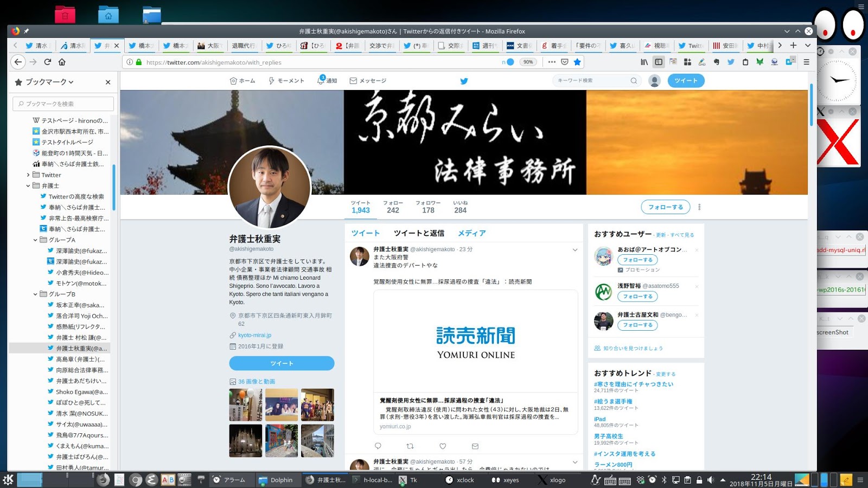This screenshot has width=868, height=488.
Task: Open Firefox Library toolbar icon
Action: [644, 62]
